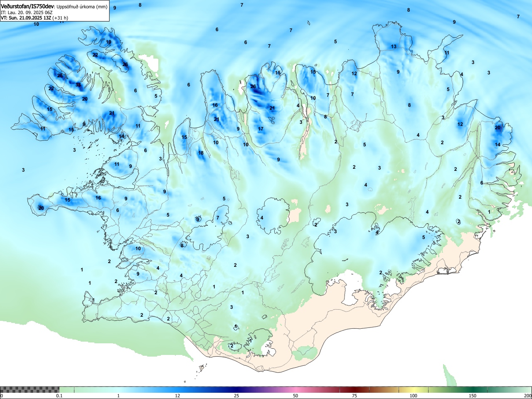
Task: Click the "IT: Lau. 20. 09. 2025 06Z" line
Action: pyautogui.click(x=27, y=13)
